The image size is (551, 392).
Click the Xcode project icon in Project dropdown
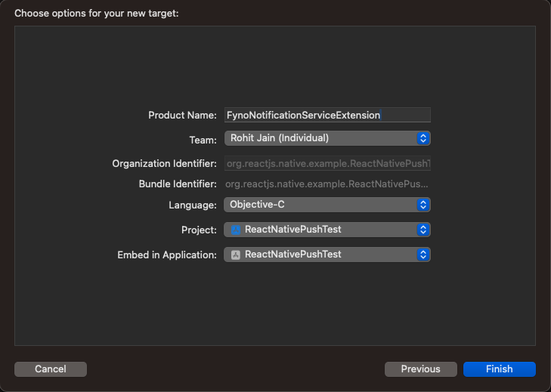click(x=236, y=230)
